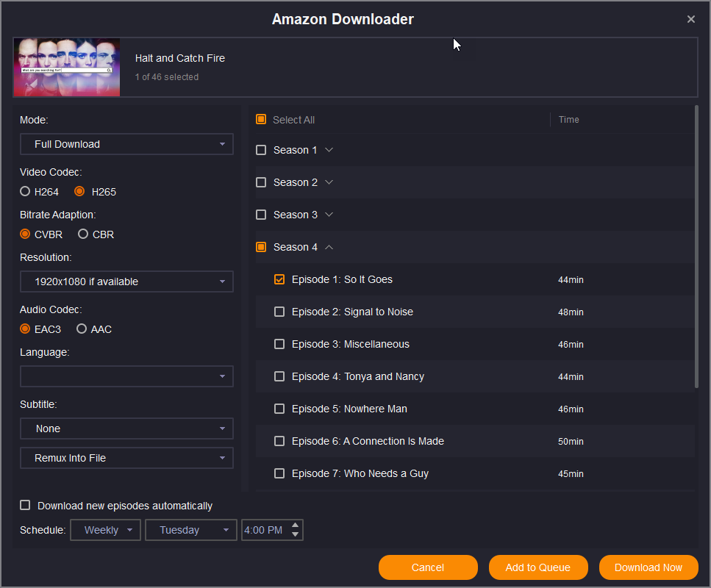Collapse Season 4 with its chevron

329,247
